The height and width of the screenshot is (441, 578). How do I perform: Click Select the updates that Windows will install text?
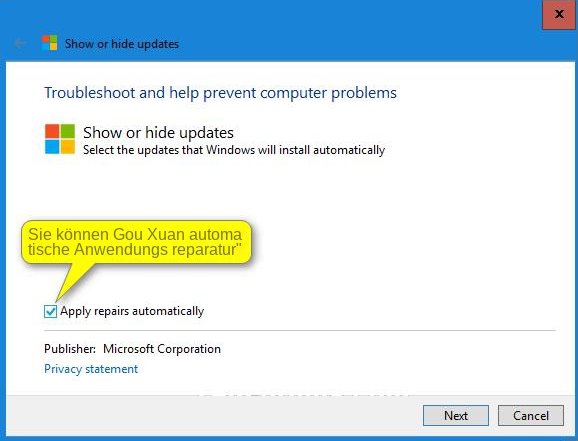click(234, 150)
